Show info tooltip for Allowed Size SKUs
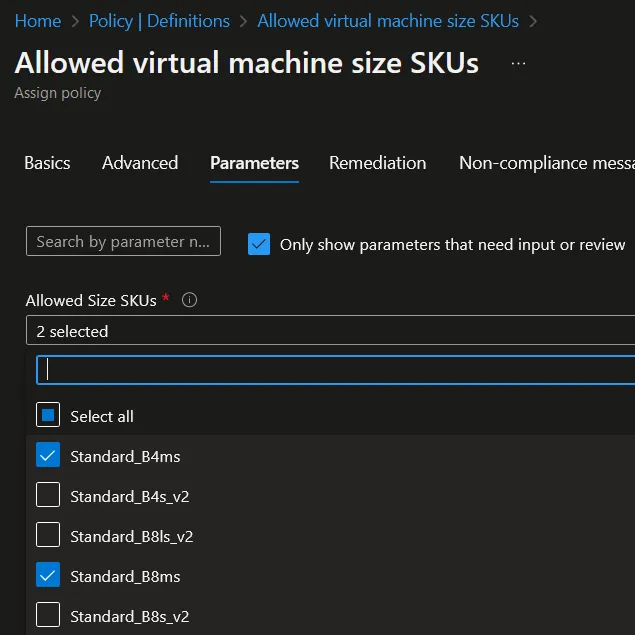 pos(190,300)
